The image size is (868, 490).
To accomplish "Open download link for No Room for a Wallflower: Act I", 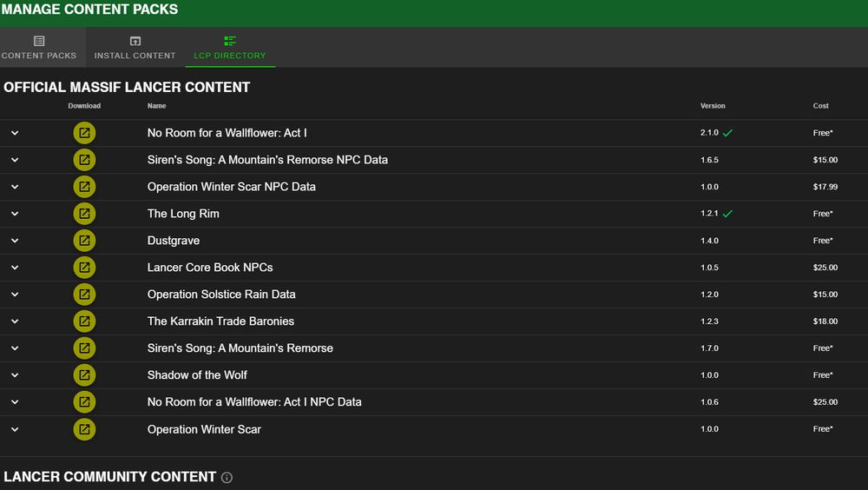I will click(x=84, y=133).
